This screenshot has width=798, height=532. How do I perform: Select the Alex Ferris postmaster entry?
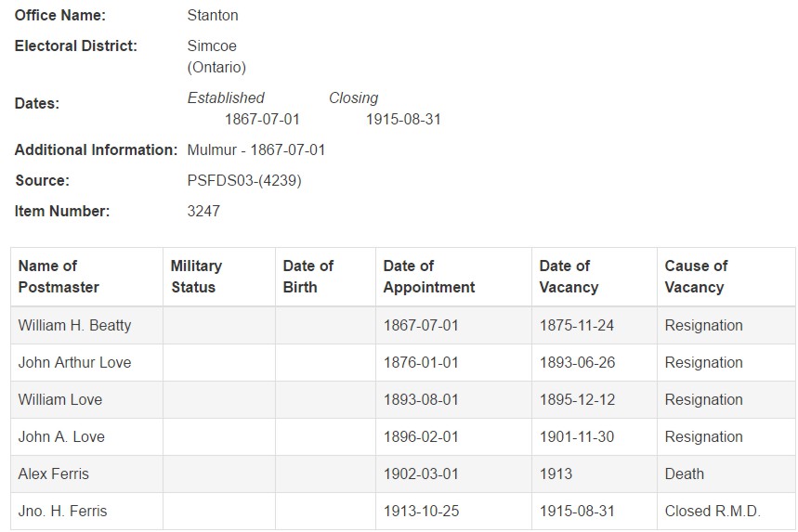pyautogui.click(x=54, y=474)
